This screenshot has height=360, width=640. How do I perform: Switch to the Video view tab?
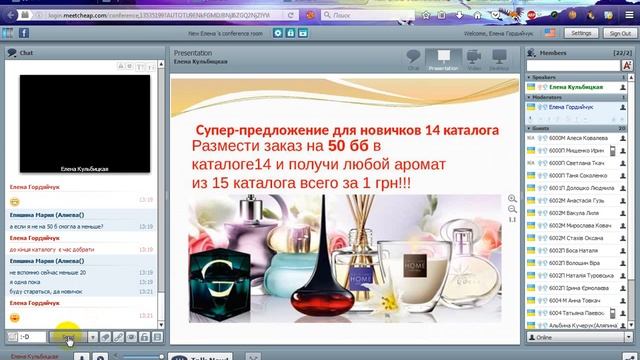(473, 60)
